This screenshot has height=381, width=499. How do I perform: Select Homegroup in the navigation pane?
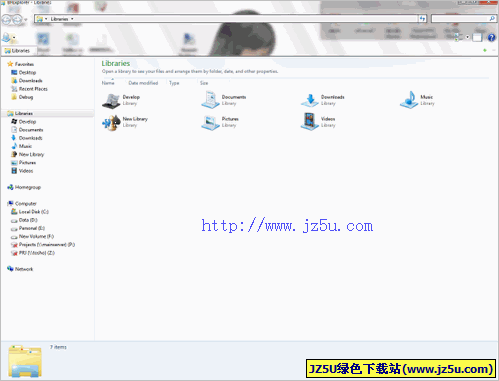coord(28,187)
